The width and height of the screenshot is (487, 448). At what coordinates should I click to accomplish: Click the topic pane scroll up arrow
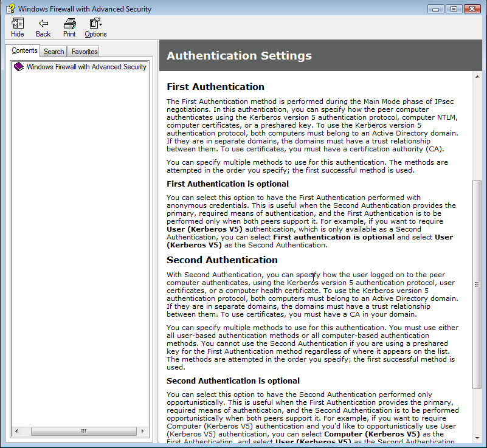(x=477, y=77)
